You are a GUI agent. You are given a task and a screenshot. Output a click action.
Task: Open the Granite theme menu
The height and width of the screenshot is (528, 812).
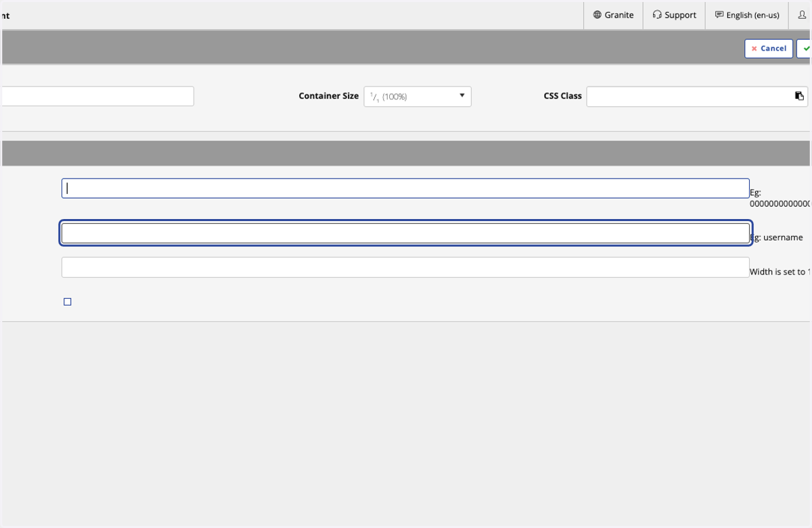point(613,15)
